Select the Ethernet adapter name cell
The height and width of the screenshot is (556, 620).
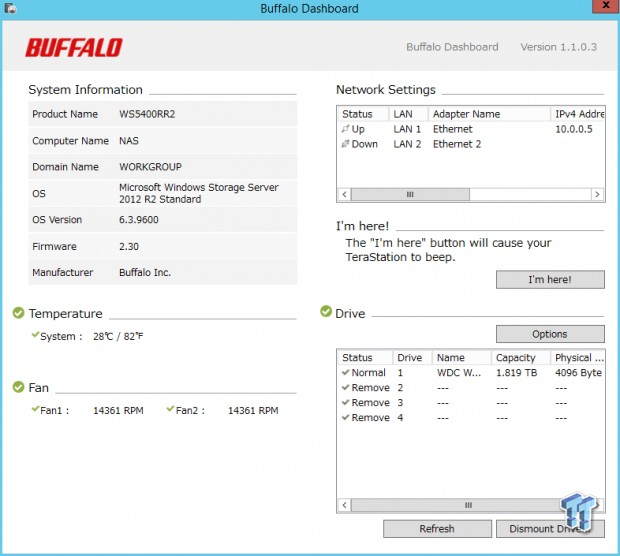[453, 129]
